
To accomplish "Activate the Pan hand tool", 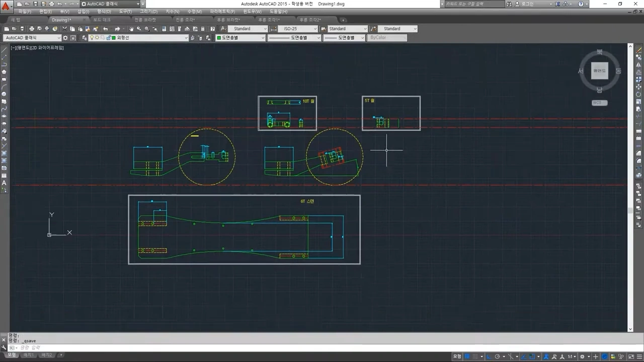I will click(x=131, y=29).
